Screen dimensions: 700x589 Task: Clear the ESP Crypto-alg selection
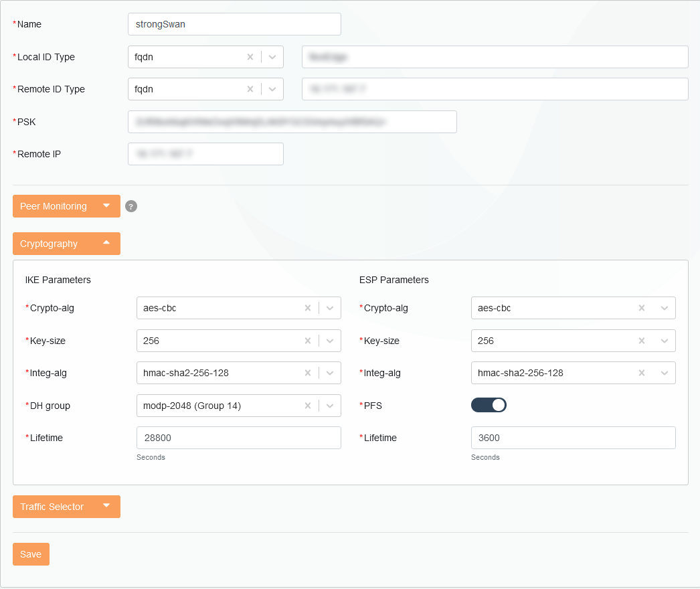[x=642, y=308]
